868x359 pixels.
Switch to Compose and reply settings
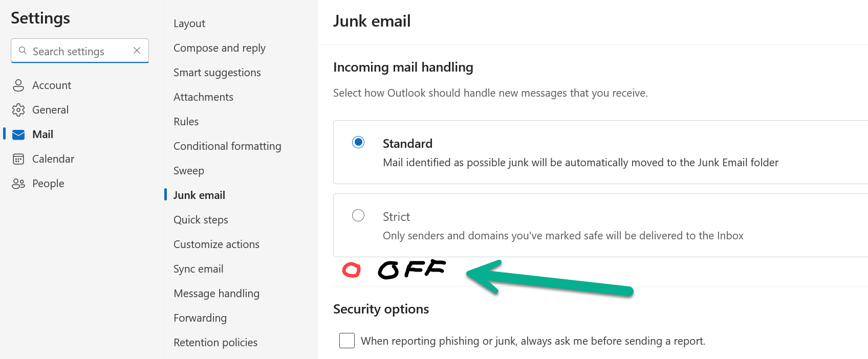pyautogui.click(x=220, y=48)
